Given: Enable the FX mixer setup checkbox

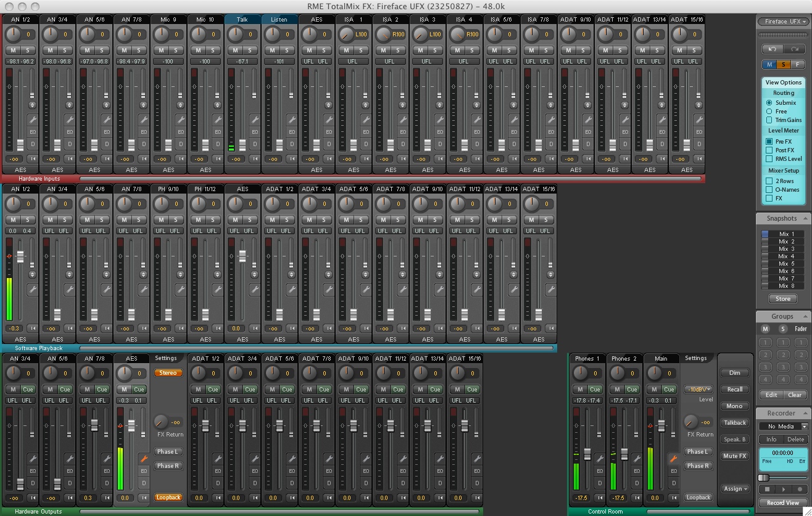Looking at the screenshot, I should tap(769, 199).
